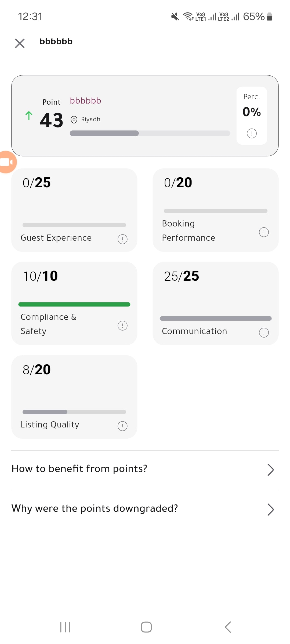
Task: Tap the green Compliance & Safety progress bar
Action: coord(74,304)
